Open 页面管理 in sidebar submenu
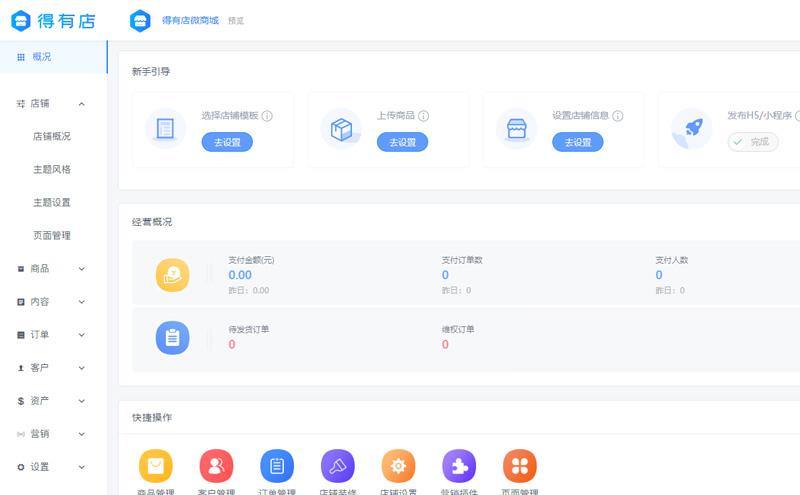The width and height of the screenshot is (800, 495). coord(52,235)
